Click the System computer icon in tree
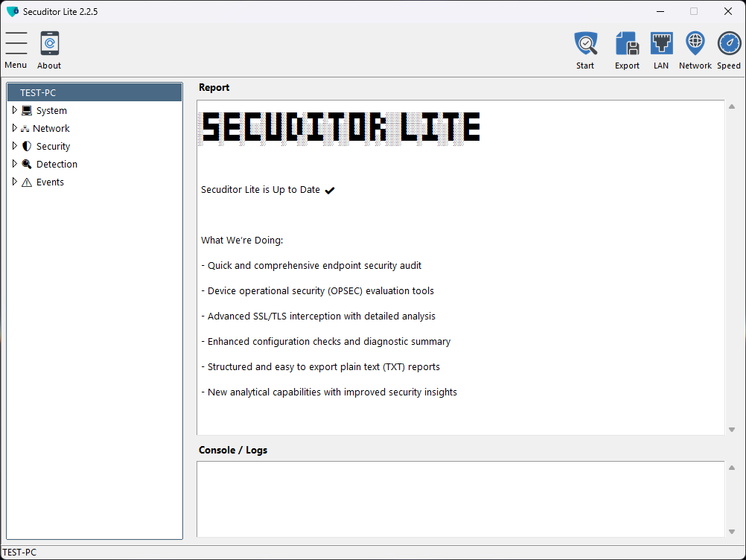Screen dimensions: 746x560 [27, 110]
